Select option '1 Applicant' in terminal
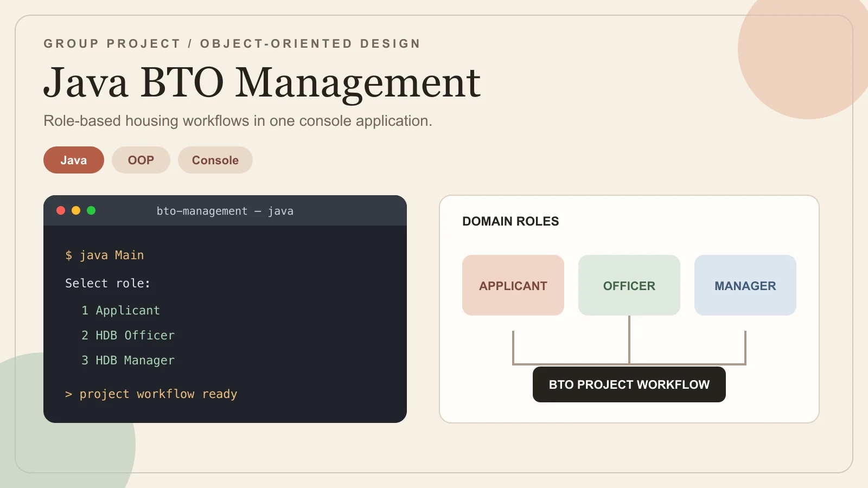The width and height of the screenshot is (868, 488). (x=120, y=310)
